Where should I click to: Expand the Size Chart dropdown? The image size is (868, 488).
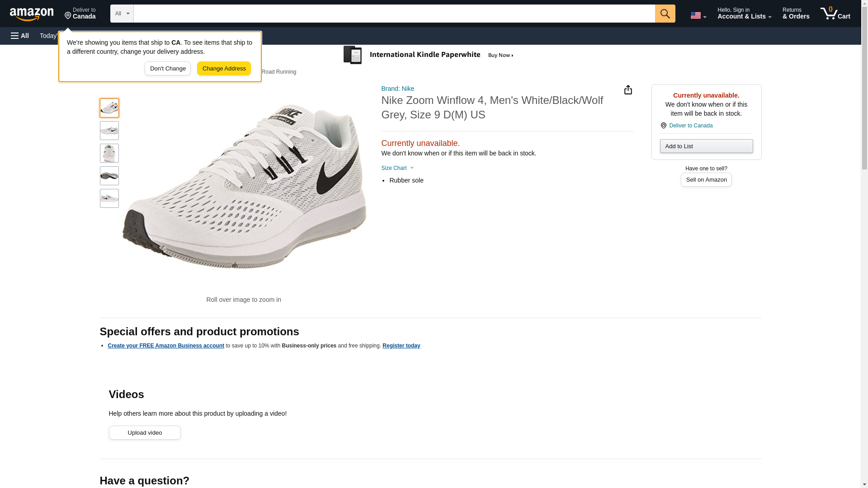pos(397,168)
